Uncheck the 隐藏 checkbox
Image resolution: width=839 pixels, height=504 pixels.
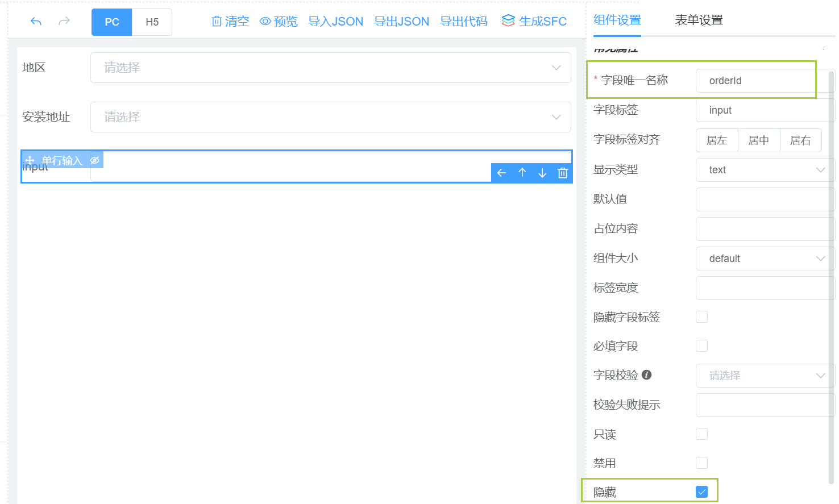pos(702,492)
